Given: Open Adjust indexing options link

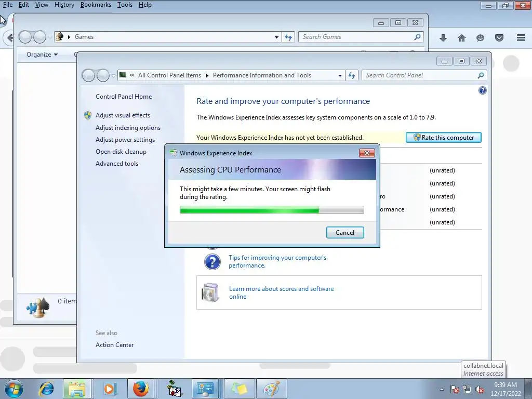Looking at the screenshot, I should point(128,128).
